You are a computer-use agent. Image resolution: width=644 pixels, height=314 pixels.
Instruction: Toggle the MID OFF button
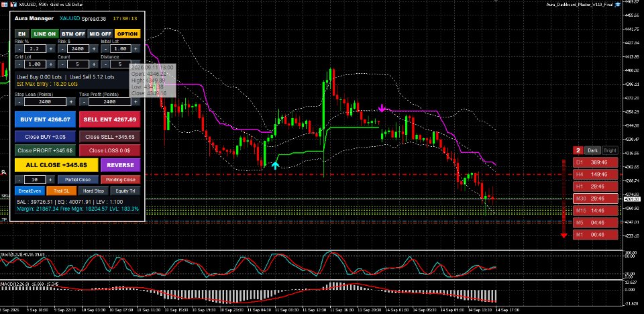[x=100, y=34]
